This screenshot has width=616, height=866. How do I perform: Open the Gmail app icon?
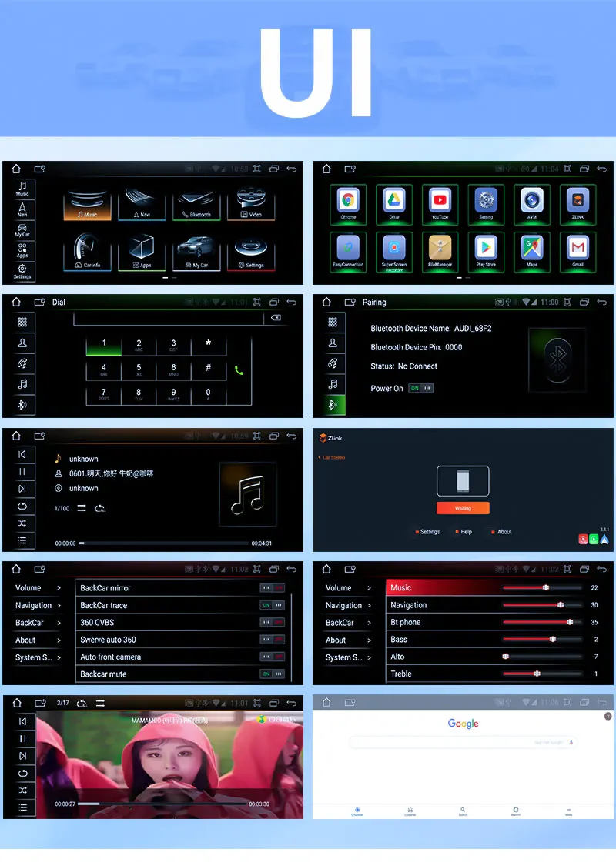[577, 251]
